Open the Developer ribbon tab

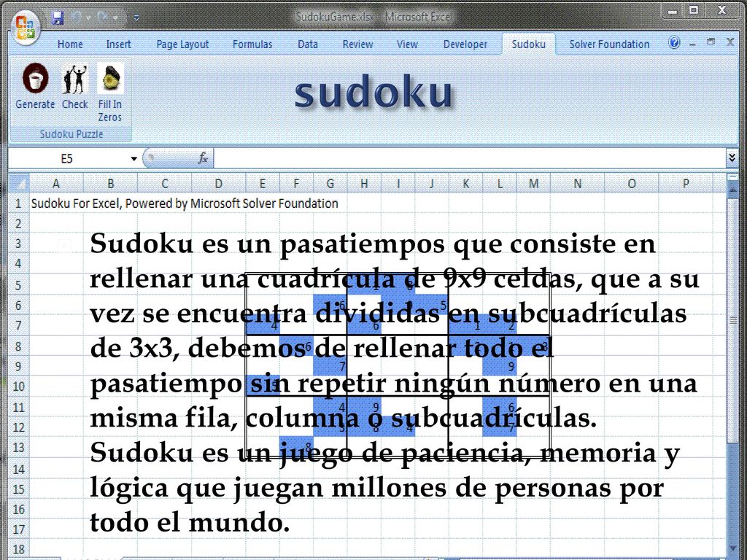pyautogui.click(x=465, y=44)
